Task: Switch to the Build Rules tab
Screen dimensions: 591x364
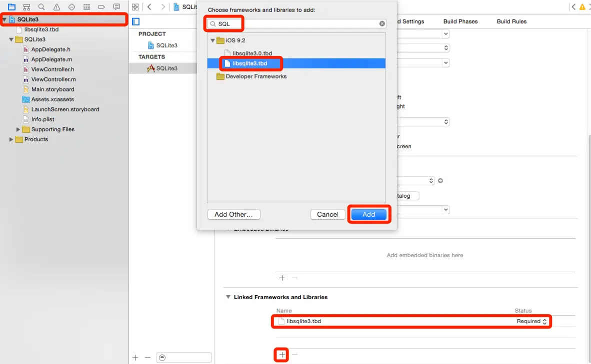Action: coord(511,21)
